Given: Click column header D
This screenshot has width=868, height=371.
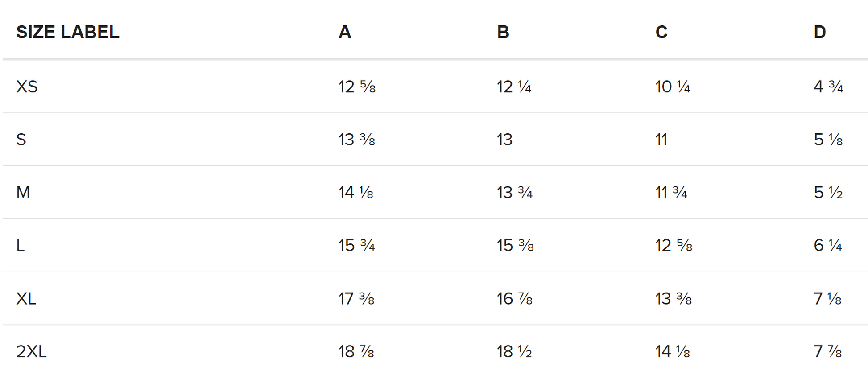Looking at the screenshot, I should point(820,32).
